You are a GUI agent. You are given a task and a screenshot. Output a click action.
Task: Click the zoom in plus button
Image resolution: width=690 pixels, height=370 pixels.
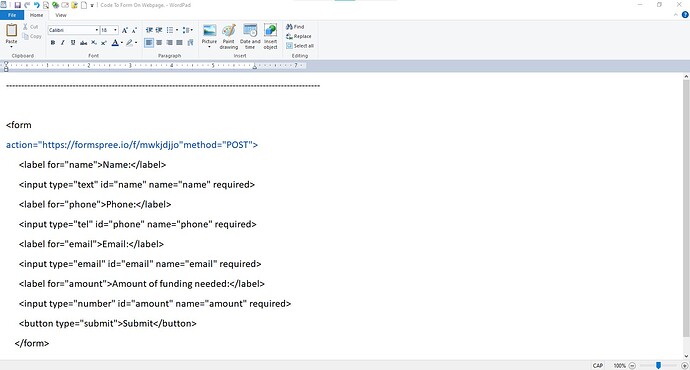tap(684, 365)
